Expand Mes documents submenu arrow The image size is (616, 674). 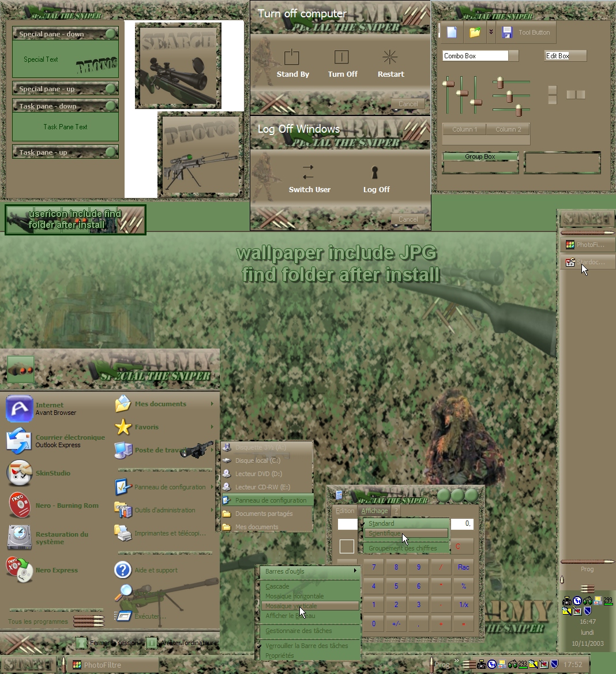point(212,404)
